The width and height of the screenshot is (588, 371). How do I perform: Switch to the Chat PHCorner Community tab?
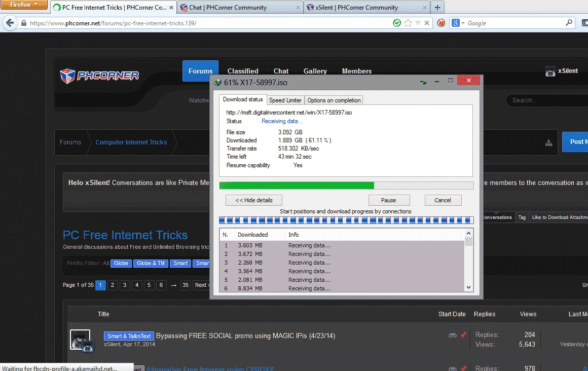pyautogui.click(x=240, y=8)
